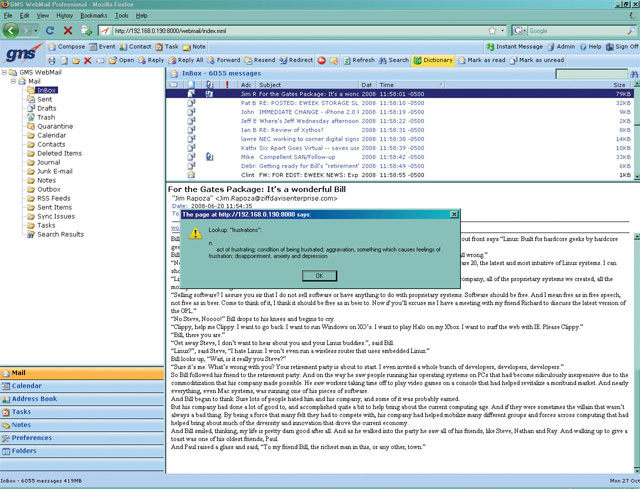The image size is (640, 489).
Task: Click the browser URL address bar
Action: [x=300, y=31]
